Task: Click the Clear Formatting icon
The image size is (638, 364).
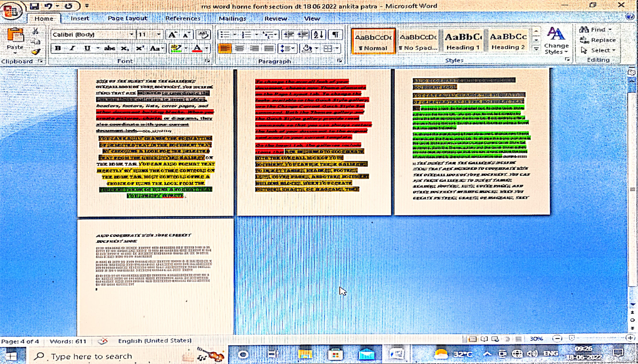Action: pyautogui.click(x=203, y=35)
